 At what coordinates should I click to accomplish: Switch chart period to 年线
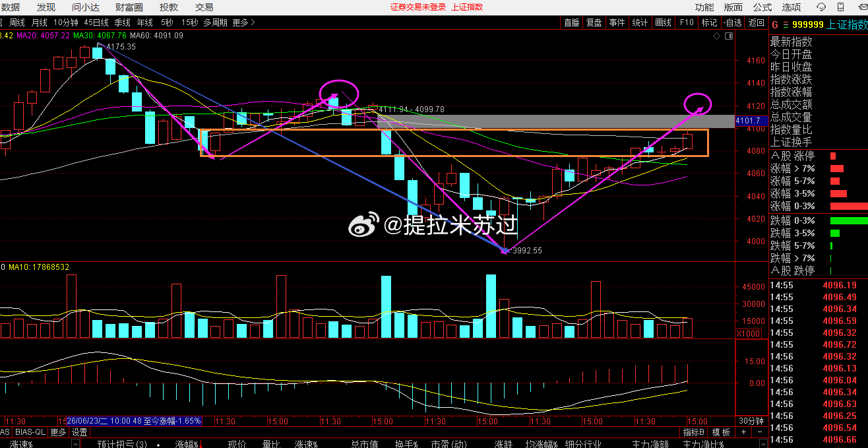[145, 22]
